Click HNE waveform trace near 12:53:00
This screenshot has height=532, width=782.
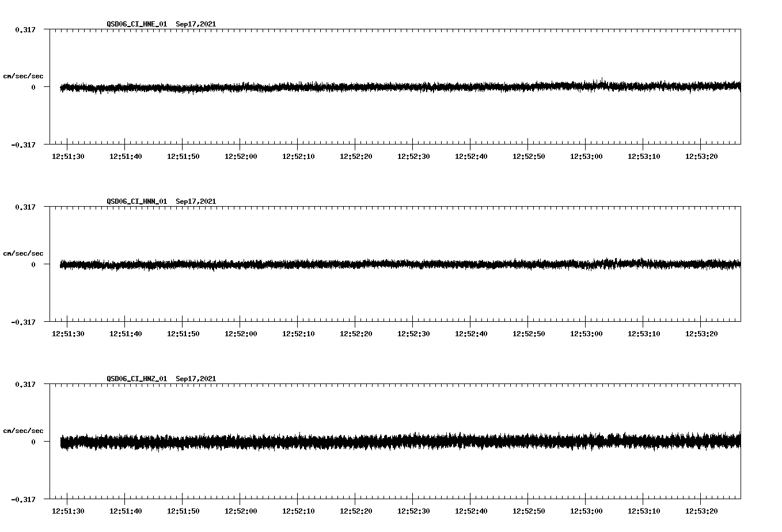tap(586, 86)
